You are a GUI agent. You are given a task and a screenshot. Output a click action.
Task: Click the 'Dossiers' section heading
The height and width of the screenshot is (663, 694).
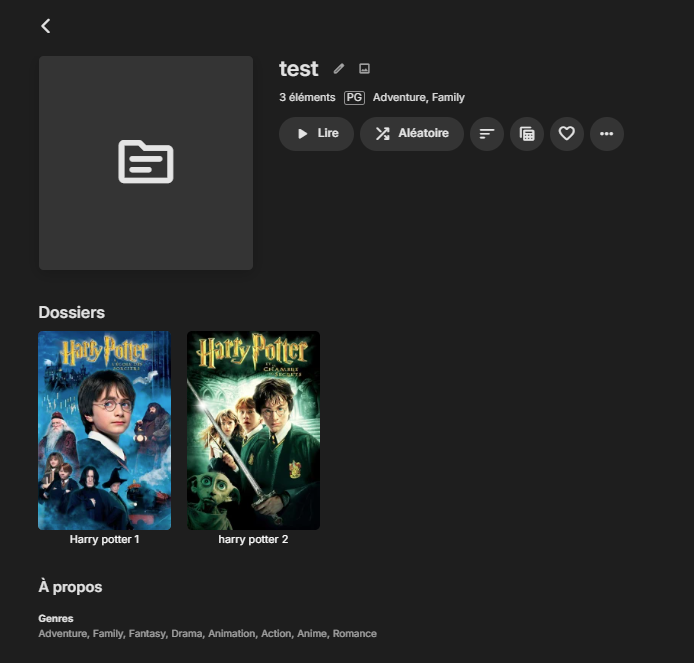point(72,312)
